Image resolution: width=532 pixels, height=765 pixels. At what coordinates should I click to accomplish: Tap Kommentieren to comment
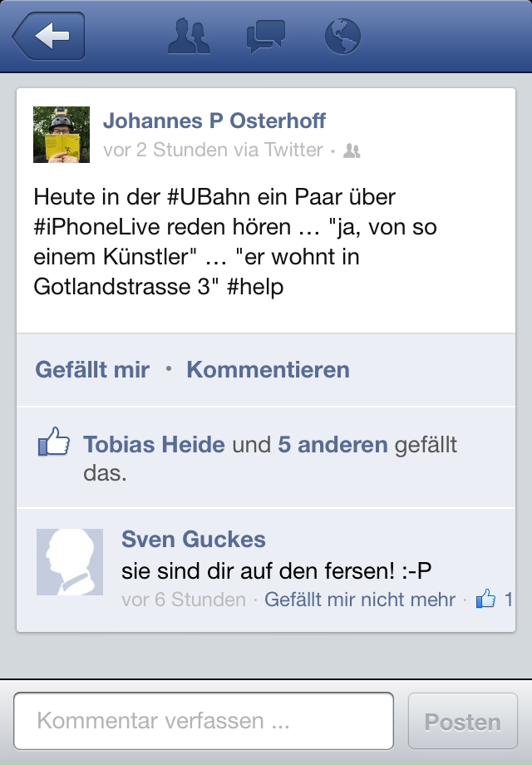pos(268,369)
